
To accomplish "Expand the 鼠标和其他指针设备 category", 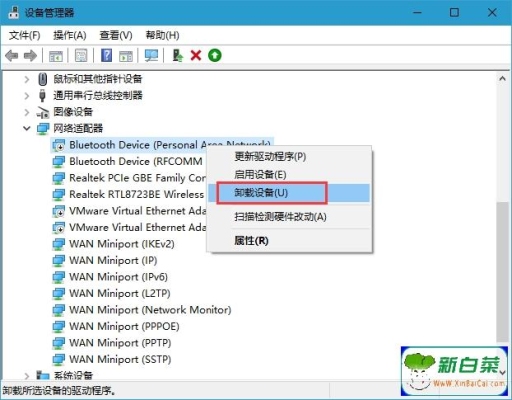I will coord(27,79).
